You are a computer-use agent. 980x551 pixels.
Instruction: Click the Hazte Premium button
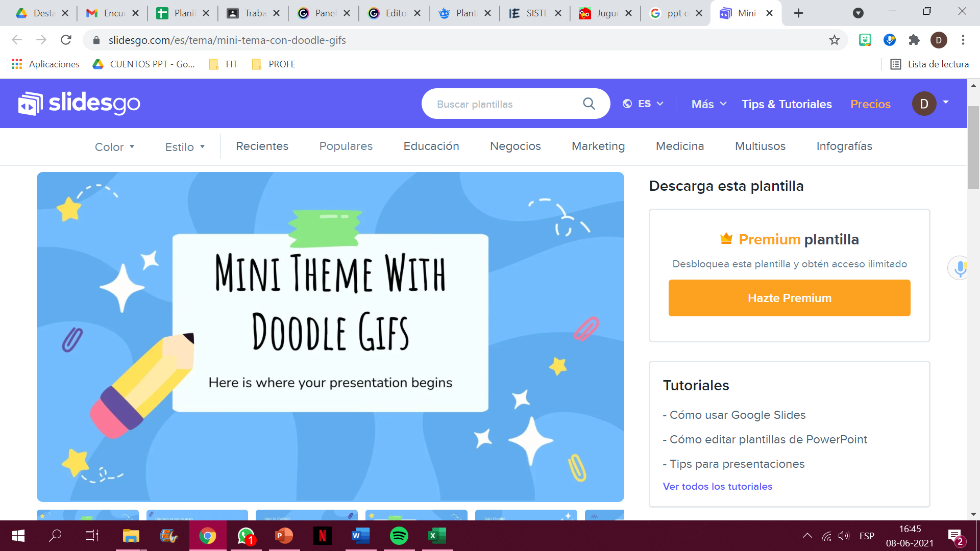pos(789,298)
